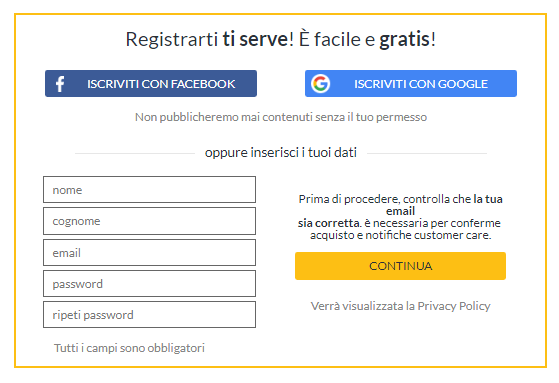559x383 pixels.
Task: Activate the first password field
Action: tap(149, 284)
